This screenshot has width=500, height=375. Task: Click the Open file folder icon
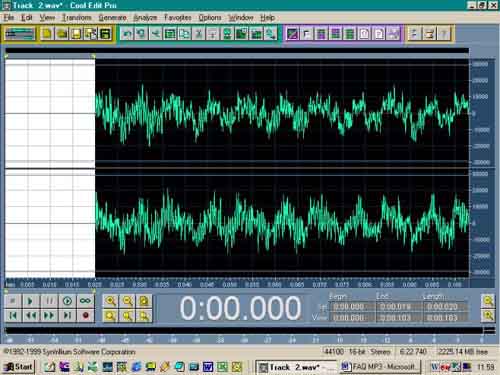(x=61, y=34)
